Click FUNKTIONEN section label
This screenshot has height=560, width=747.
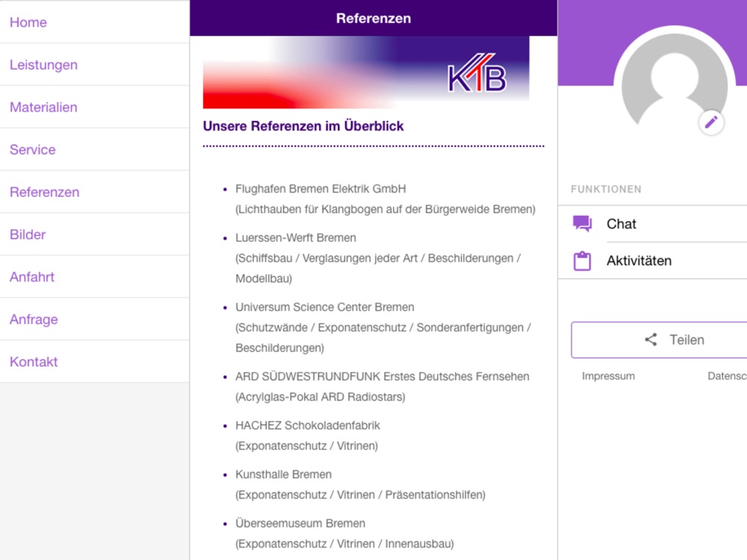point(606,189)
